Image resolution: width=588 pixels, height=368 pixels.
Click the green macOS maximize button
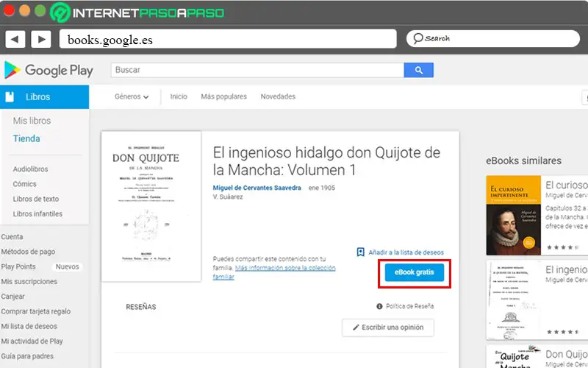click(x=40, y=11)
